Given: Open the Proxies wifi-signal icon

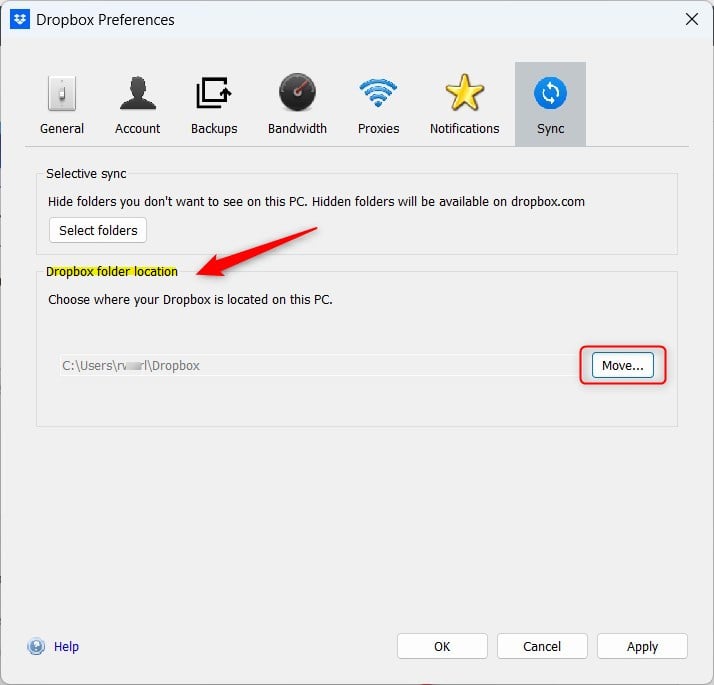Looking at the screenshot, I should tap(378, 92).
